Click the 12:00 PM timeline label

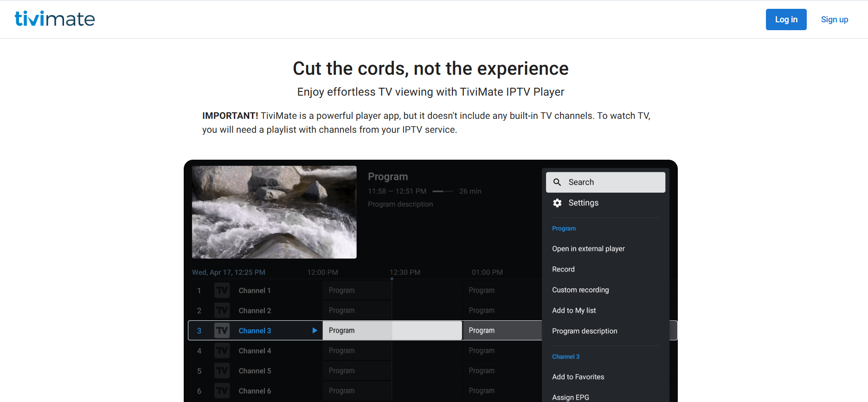322,272
